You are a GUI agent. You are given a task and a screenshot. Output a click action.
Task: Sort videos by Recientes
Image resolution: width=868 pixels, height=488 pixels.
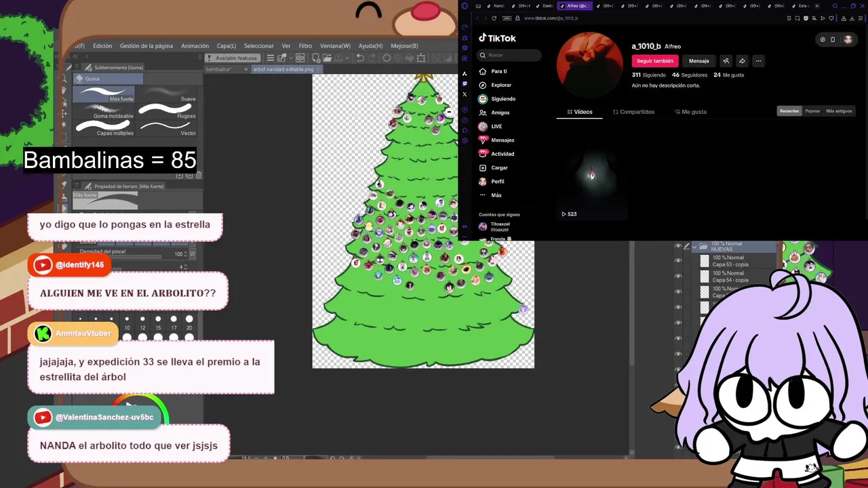(x=789, y=111)
